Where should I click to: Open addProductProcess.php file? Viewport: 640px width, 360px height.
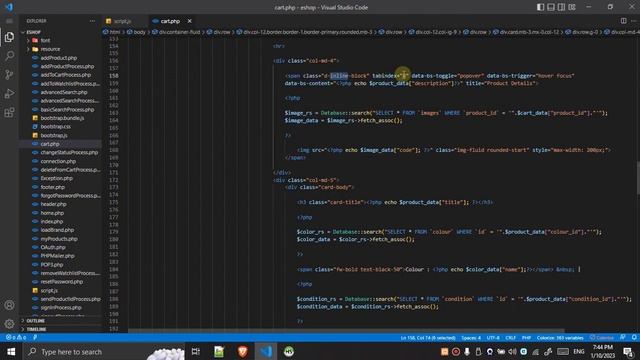[67, 66]
